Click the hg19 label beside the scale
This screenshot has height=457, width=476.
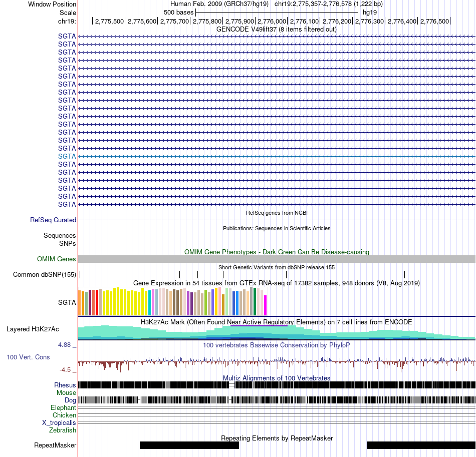pos(370,13)
